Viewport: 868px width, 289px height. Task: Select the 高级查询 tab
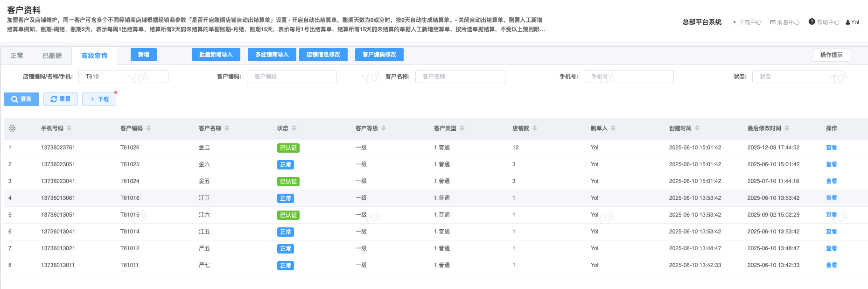click(x=94, y=56)
